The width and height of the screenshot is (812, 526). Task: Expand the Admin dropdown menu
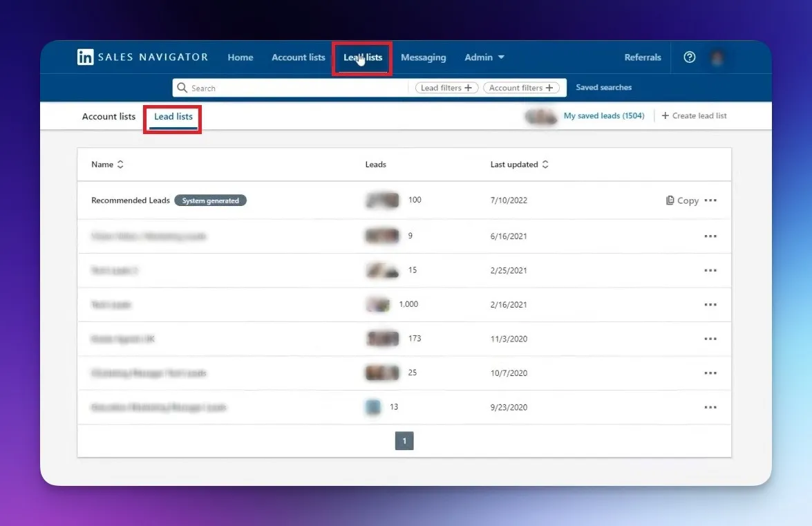[x=484, y=57]
